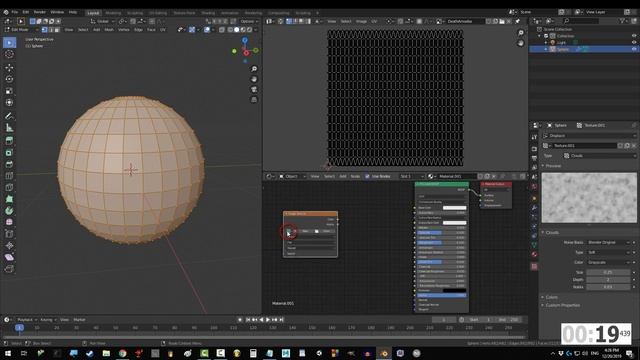
Task: Click Texture.001 name field in properties
Action: click(585, 146)
